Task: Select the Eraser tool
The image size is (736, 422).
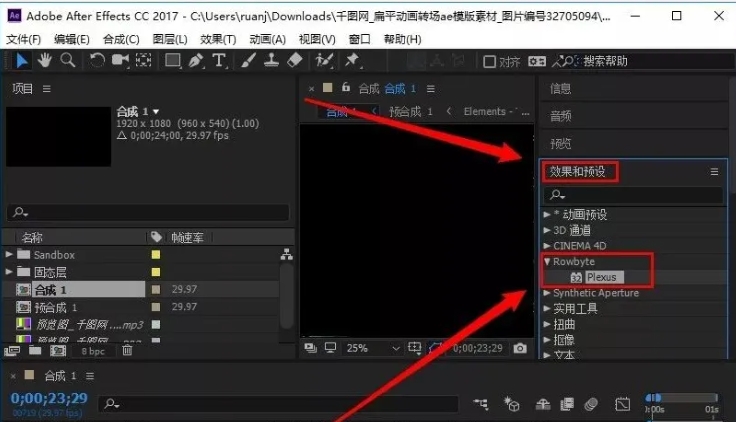Action: [294, 61]
